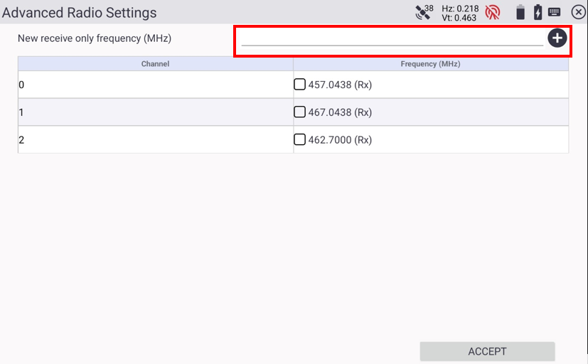Open the satellite status icon showing 38
This screenshot has width=588, height=364.
[424, 12]
